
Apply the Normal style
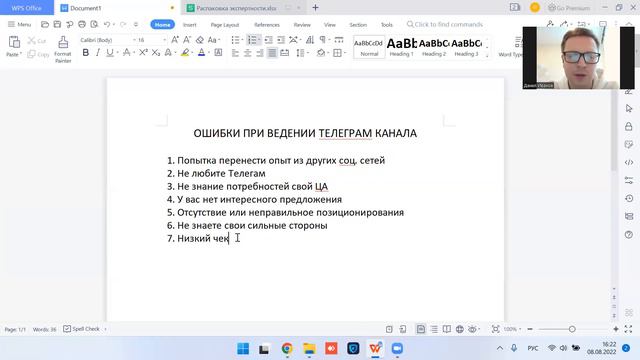pyautogui.click(x=369, y=47)
